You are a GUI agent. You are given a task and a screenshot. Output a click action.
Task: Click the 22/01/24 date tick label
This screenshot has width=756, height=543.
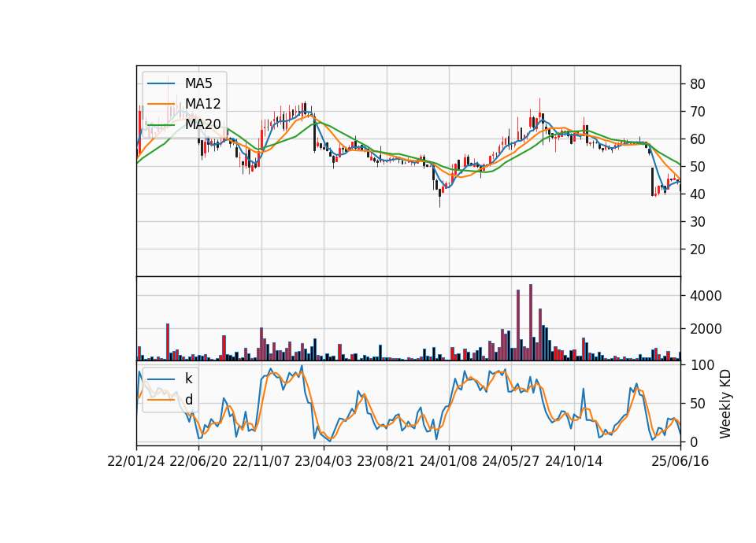click(136, 461)
